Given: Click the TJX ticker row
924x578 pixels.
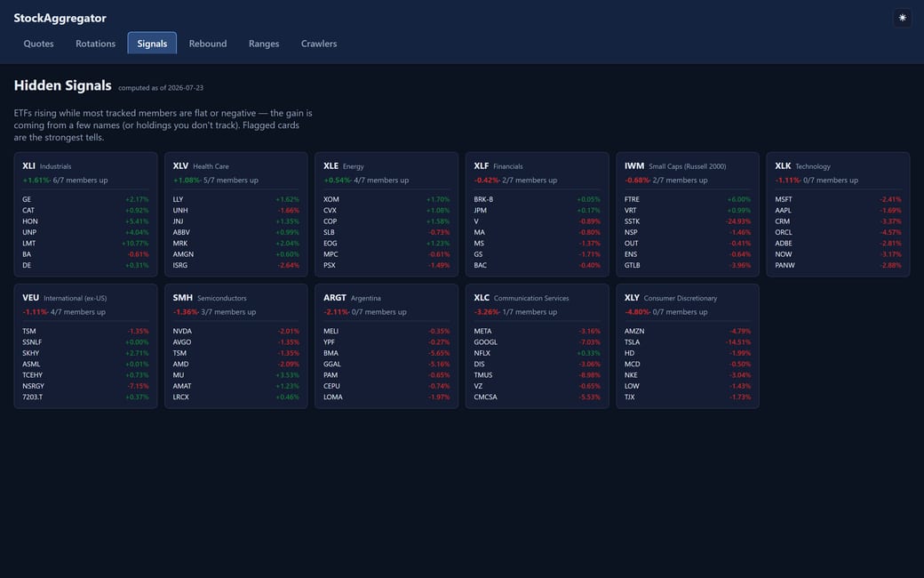Looking at the screenshot, I should pyautogui.click(x=687, y=397).
